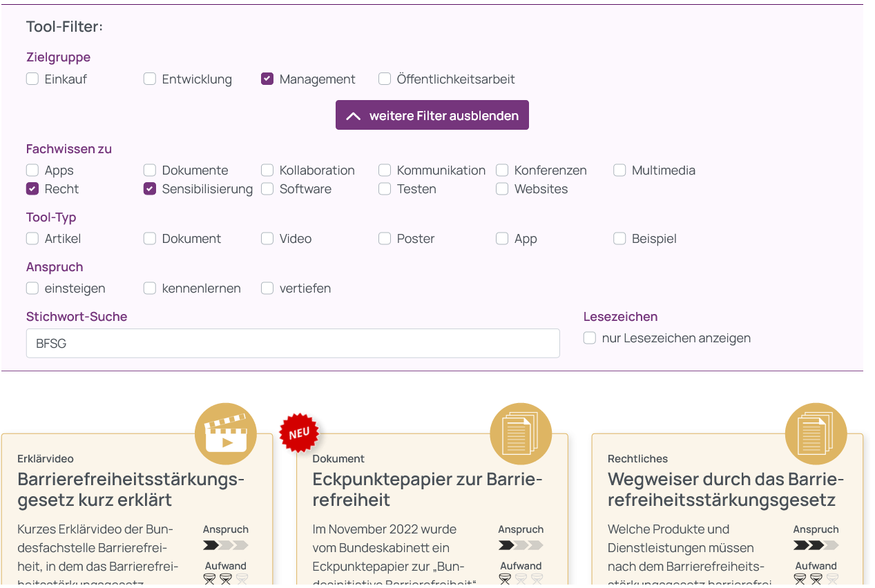This screenshot has height=588, width=875.
Task: Filter by Artikel tool type
Action: (32, 238)
